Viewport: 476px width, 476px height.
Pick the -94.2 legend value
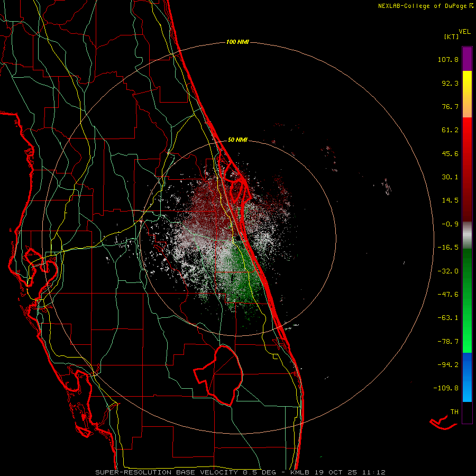point(448,364)
